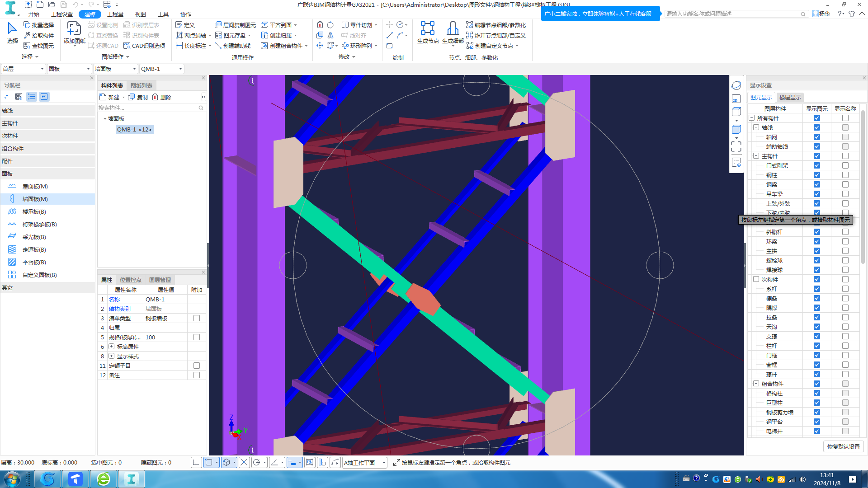Collapse the 主构件 tree node
The width and height of the screenshot is (868, 488).
[x=756, y=156]
